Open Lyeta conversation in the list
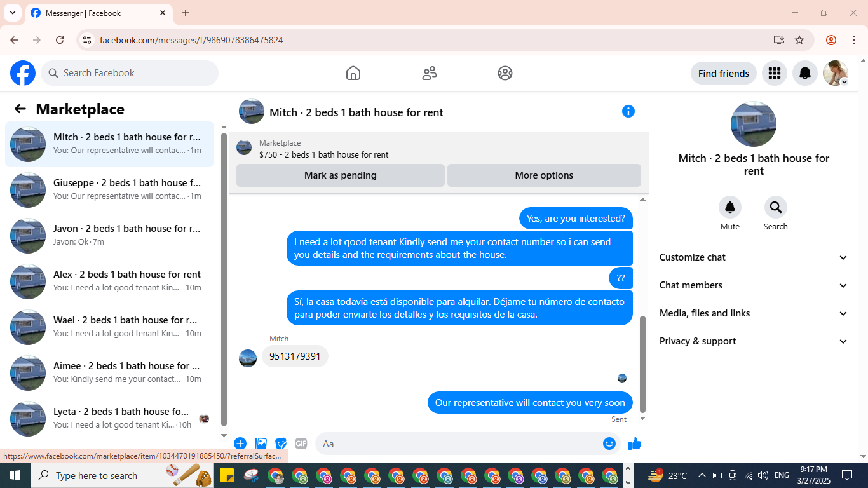Viewport: 868px width, 488px height. 110,419
